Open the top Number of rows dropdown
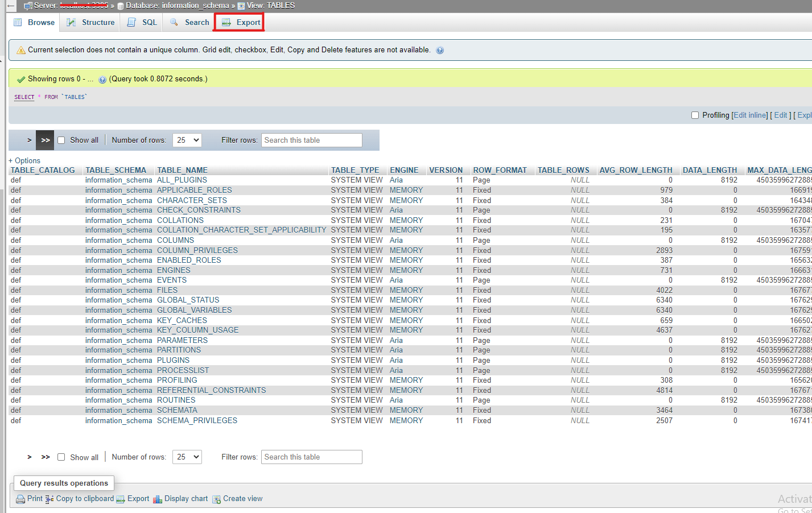Viewport: 812px width, 513px height. point(187,140)
